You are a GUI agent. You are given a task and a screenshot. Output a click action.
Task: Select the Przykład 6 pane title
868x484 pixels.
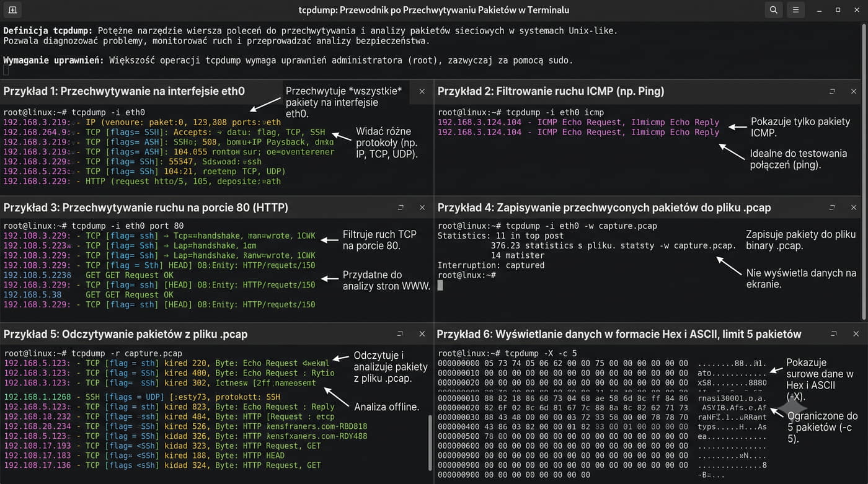[619, 334]
